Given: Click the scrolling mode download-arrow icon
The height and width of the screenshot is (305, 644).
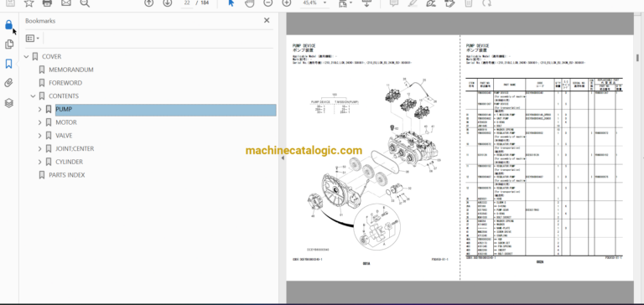Looking at the screenshot, I should (366, 3).
